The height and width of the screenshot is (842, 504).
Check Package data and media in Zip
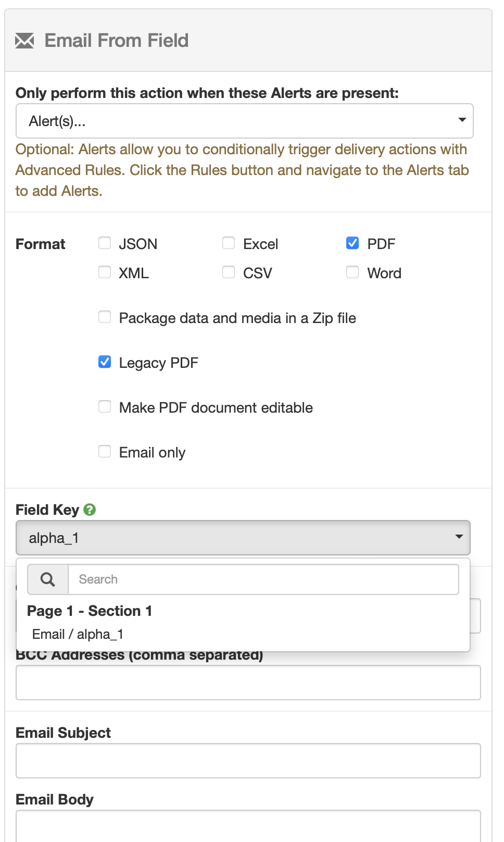[x=105, y=317]
